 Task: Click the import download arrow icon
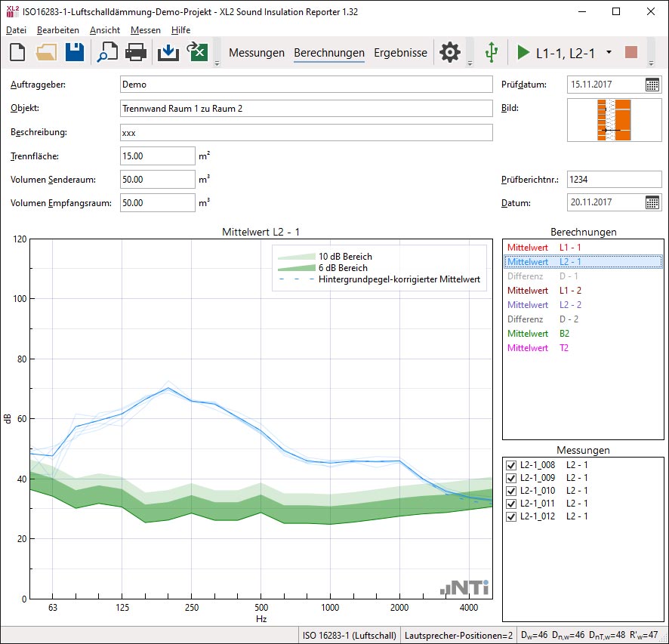[x=168, y=52]
